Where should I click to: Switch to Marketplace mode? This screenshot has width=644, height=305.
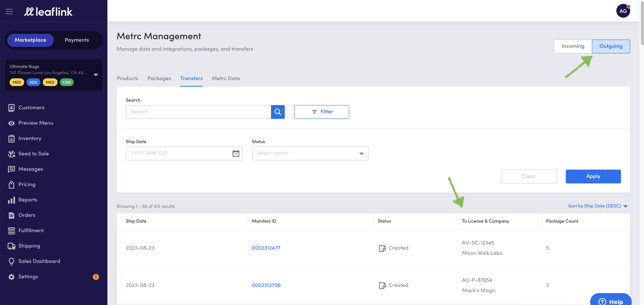click(30, 40)
